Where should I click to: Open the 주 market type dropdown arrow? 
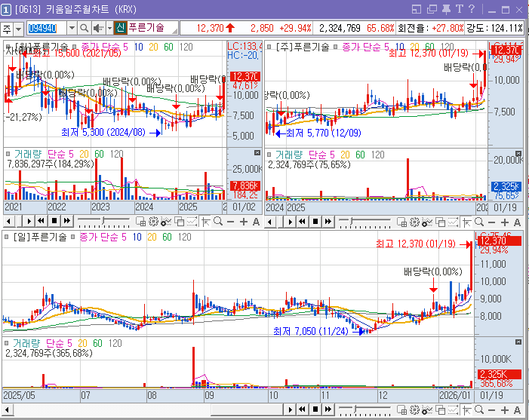coord(19,29)
